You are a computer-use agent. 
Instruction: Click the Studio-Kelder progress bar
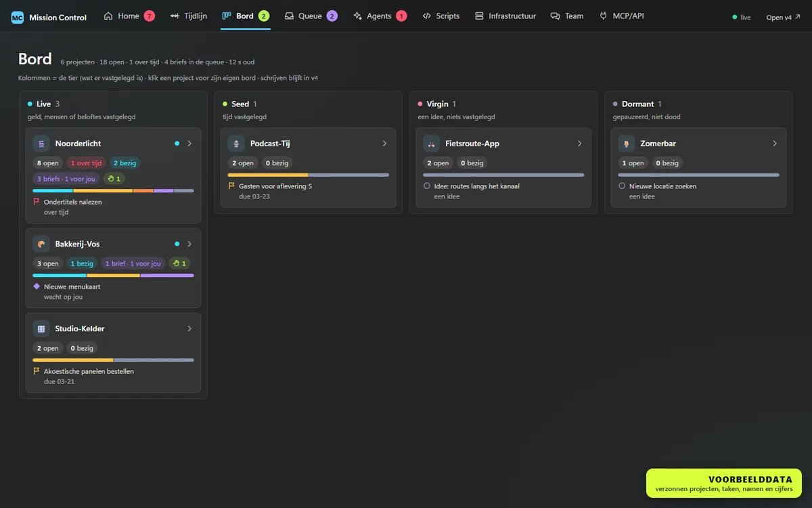coord(113,360)
